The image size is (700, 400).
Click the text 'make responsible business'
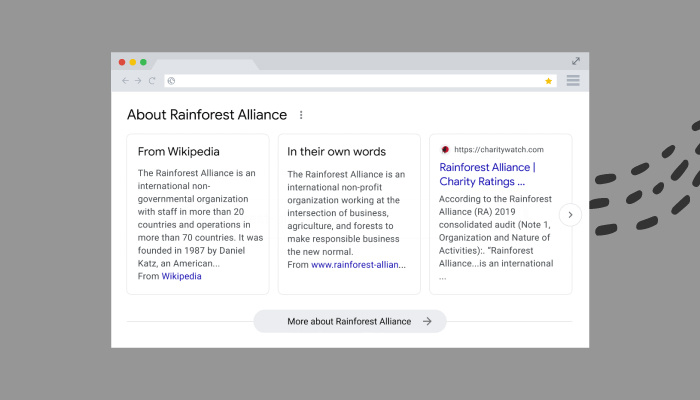coord(343,239)
